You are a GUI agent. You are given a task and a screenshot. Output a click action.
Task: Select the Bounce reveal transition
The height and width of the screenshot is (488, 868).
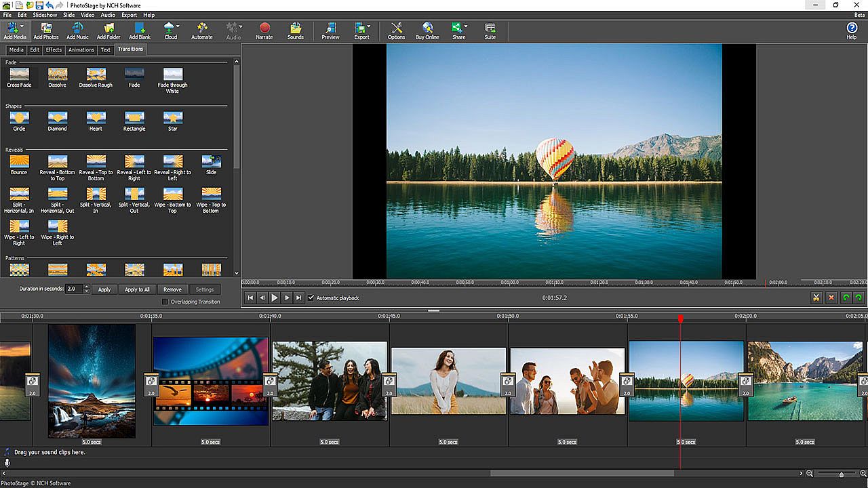point(19,161)
